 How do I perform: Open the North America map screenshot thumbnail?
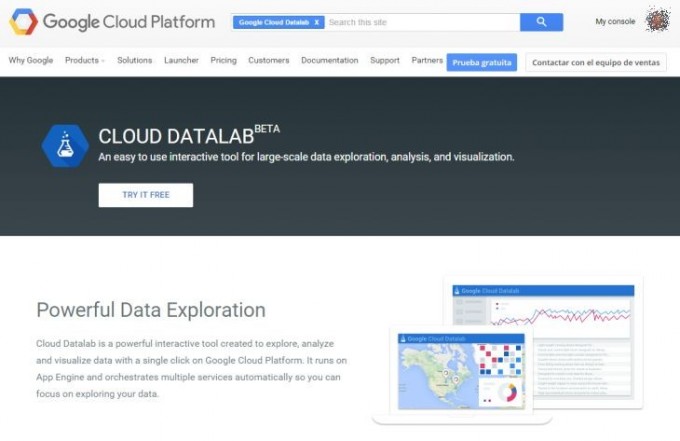(x=461, y=372)
